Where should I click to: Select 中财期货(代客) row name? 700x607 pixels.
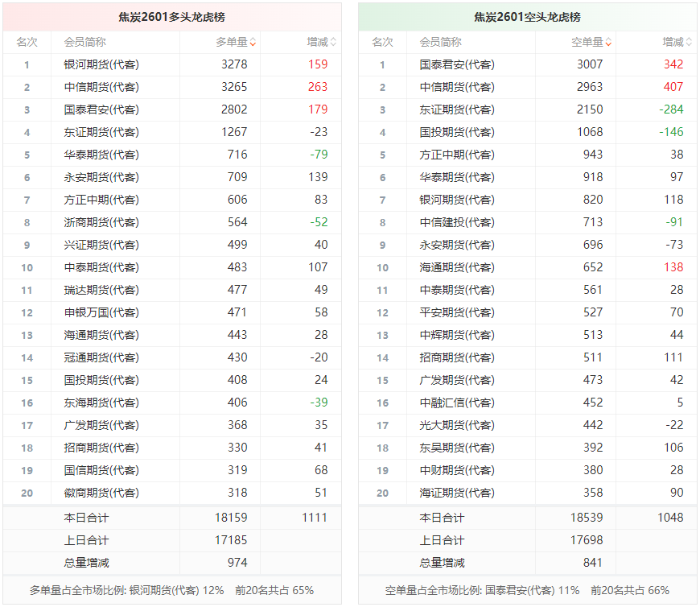[x=457, y=470]
